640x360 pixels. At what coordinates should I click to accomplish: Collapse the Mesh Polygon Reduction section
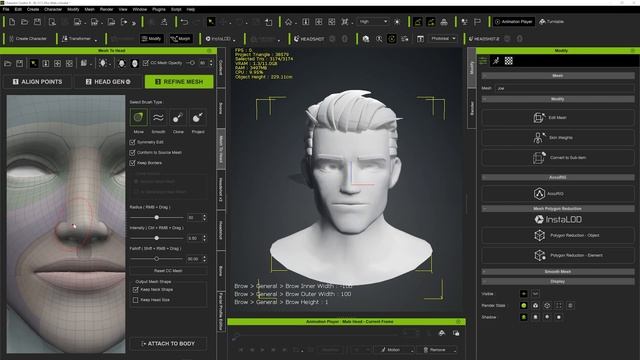pyautogui.click(x=558, y=209)
